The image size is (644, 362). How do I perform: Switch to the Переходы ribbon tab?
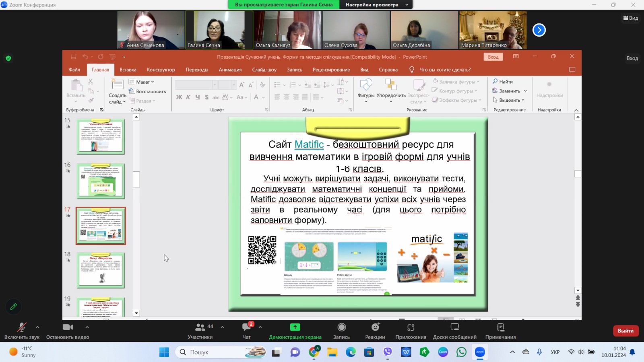[x=197, y=70]
